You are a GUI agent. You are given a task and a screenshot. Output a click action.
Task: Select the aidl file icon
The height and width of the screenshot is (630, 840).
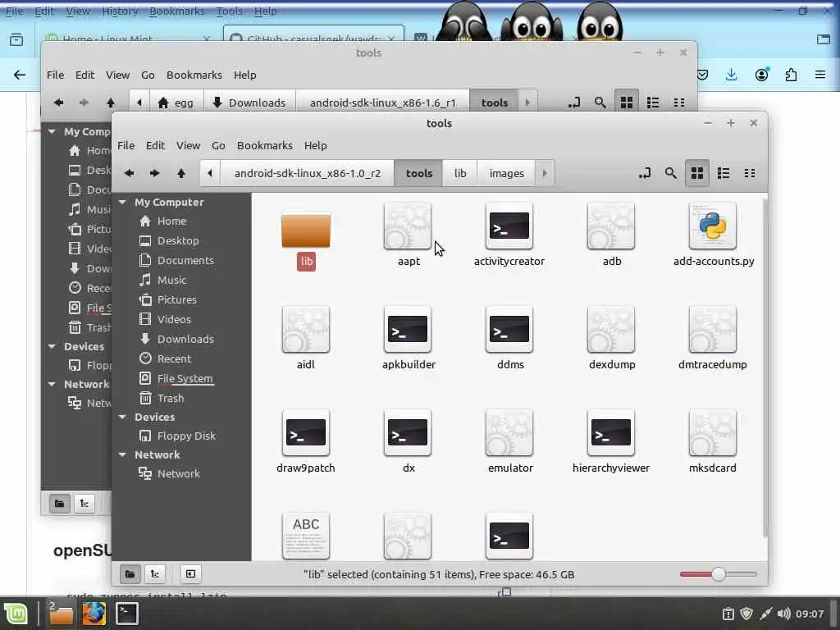coord(305,329)
